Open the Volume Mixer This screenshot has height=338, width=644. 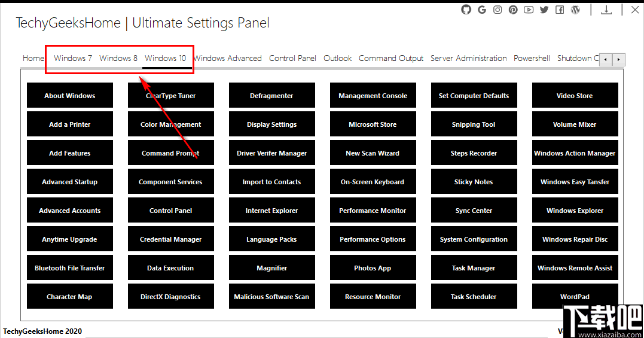click(x=575, y=124)
